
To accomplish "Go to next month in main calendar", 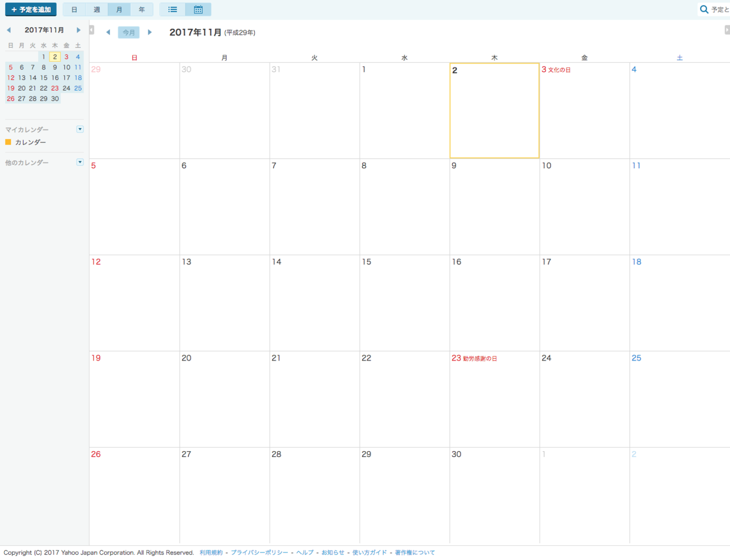I will pyautogui.click(x=150, y=32).
